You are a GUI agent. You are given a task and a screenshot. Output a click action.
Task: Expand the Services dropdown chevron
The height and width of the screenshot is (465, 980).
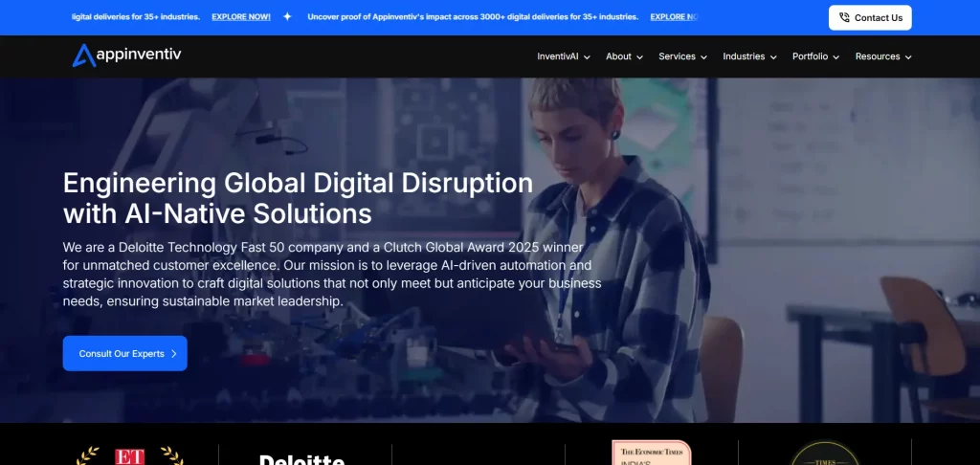coord(703,57)
